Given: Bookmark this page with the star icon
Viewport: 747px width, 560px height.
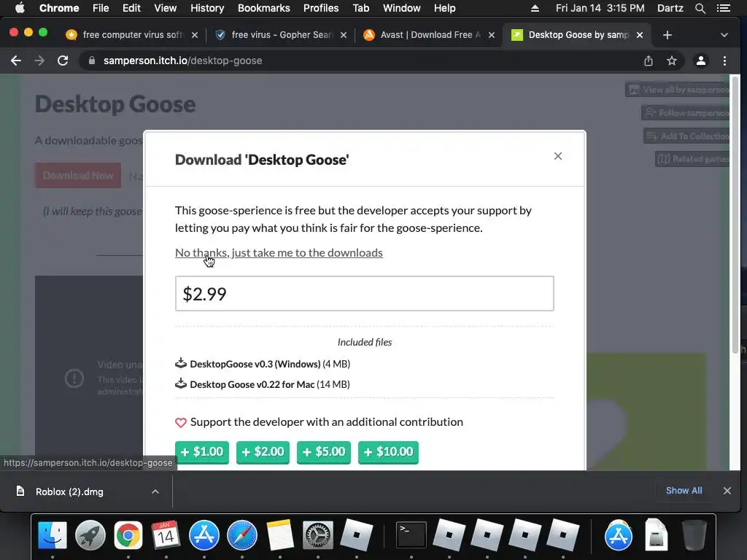Looking at the screenshot, I should click(x=672, y=61).
